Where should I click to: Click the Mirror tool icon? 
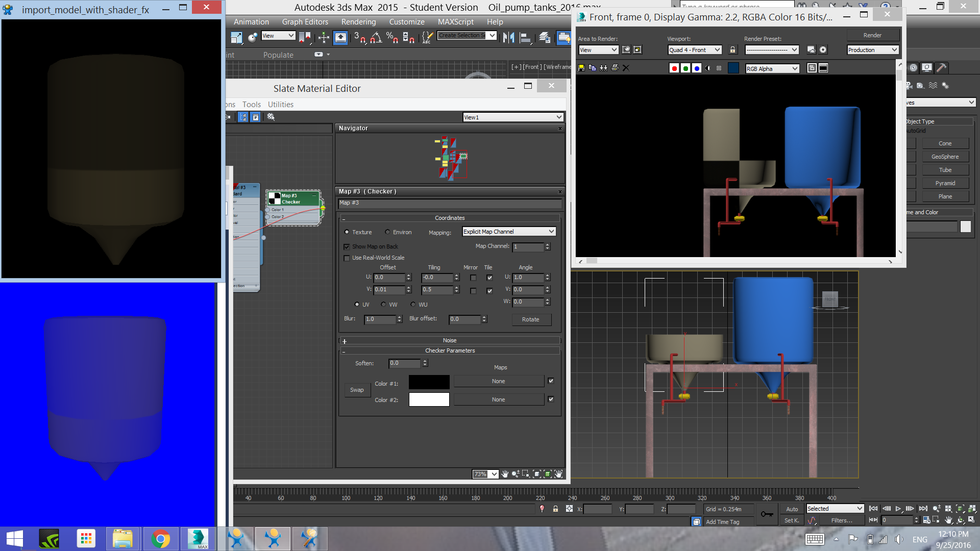click(x=508, y=37)
